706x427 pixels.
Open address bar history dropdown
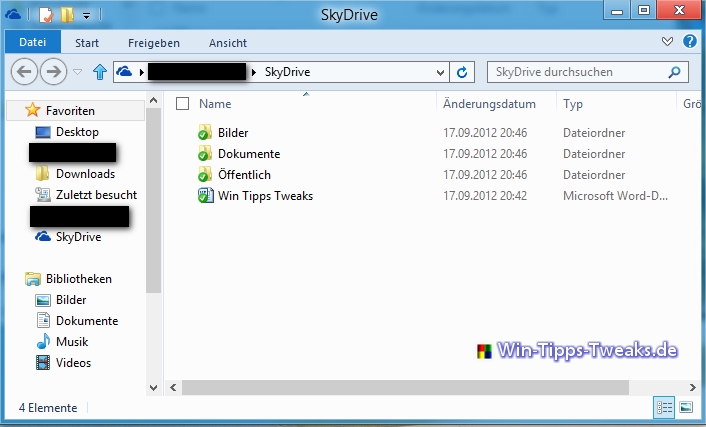440,73
